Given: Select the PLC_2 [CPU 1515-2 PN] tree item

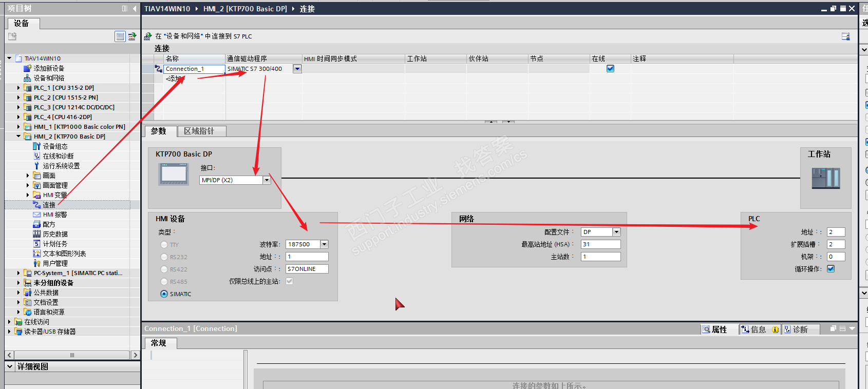Looking at the screenshot, I should tap(66, 98).
